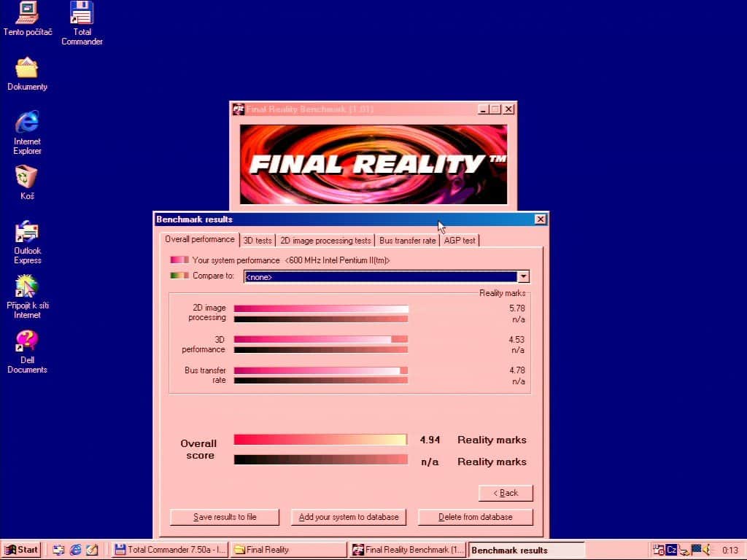Viewport: 747px width, 560px height.
Task: Click the overall 4.94 score value
Action: pos(430,440)
